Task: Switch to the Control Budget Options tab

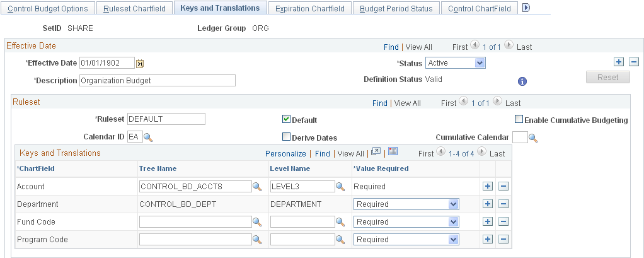Action: 48,8
